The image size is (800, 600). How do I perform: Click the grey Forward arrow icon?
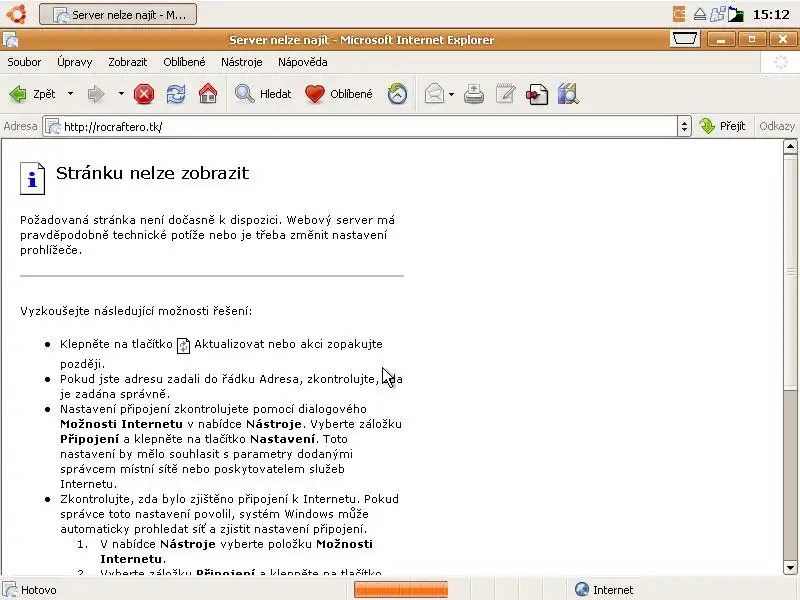(x=96, y=94)
